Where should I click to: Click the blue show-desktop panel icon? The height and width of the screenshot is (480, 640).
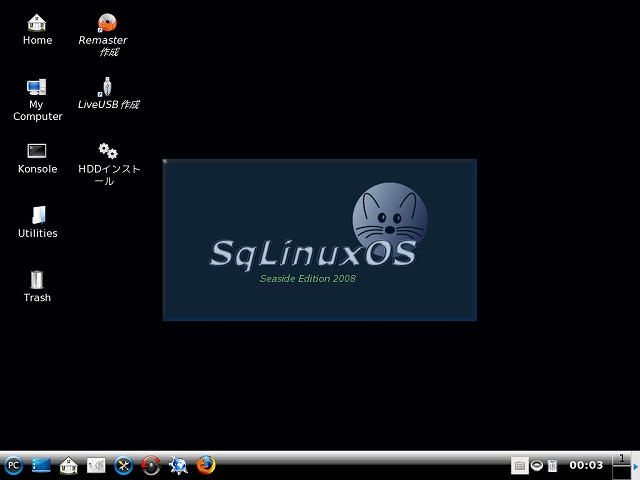pyautogui.click(x=41, y=465)
